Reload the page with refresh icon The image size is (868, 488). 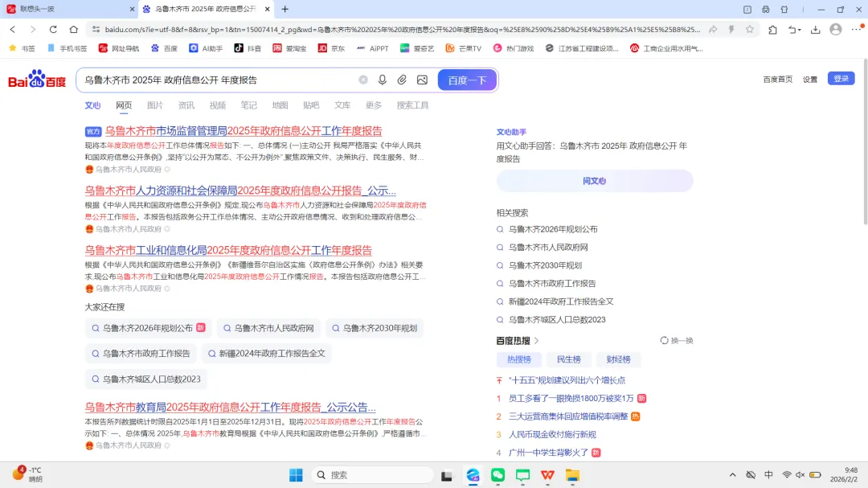pyautogui.click(x=53, y=30)
